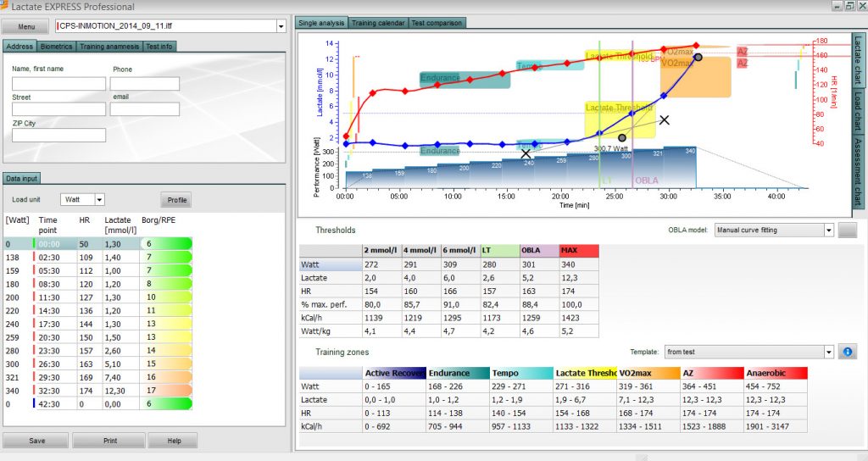Expand the test file name dropdown
The height and width of the screenshot is (461, 868).
[281, 26]
